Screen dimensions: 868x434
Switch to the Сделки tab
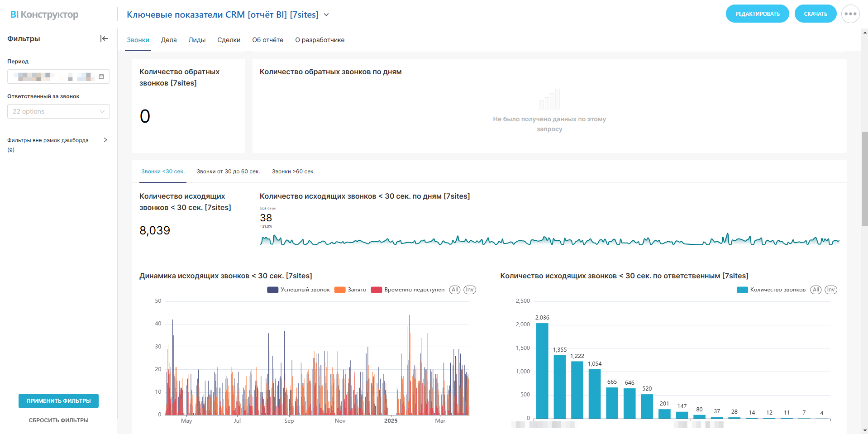229,40
